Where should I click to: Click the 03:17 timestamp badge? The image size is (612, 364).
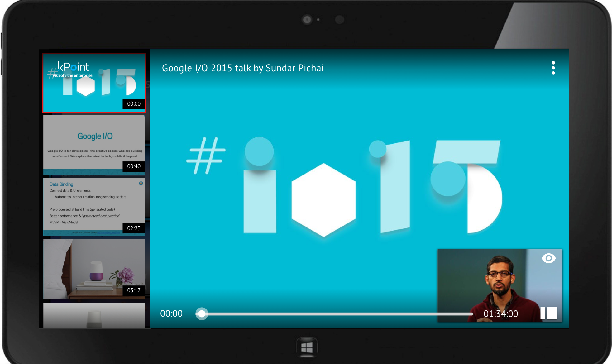click(x=134, y=290)
